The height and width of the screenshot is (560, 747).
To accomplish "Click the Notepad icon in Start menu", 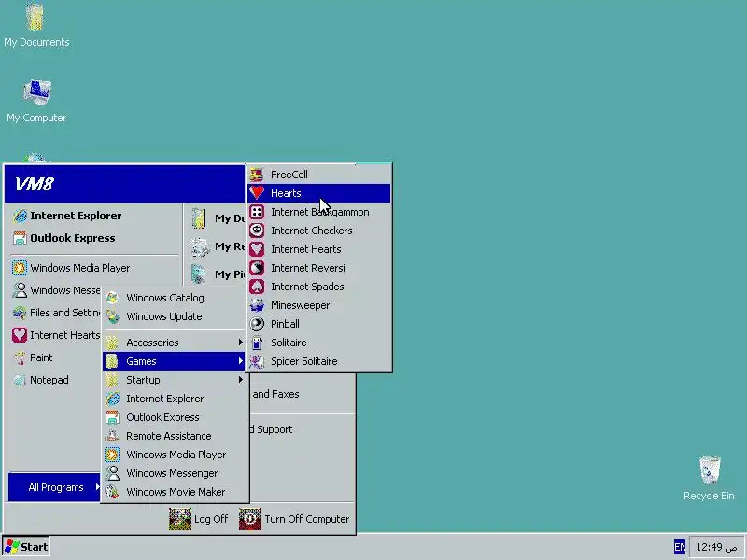I will tap(20, 380).
